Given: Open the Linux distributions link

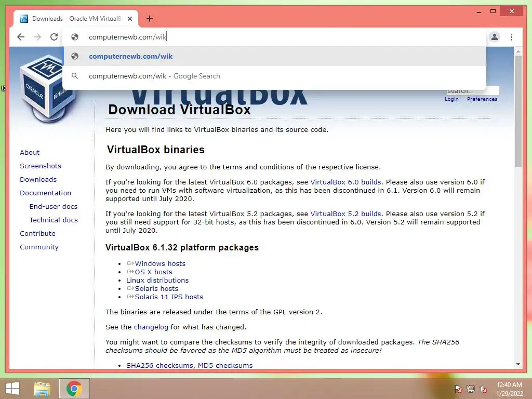Looking at the screenshot, I should [x=157, y=280].
